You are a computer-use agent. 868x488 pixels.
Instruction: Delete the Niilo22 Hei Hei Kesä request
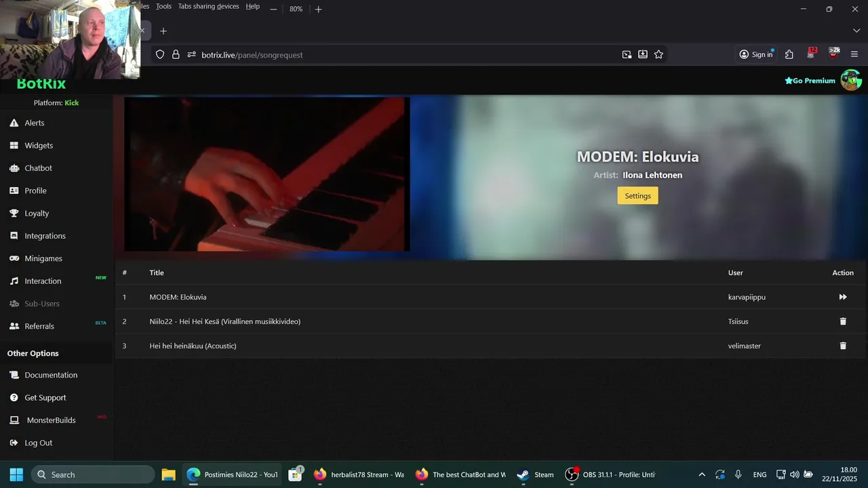click(843, 321)
